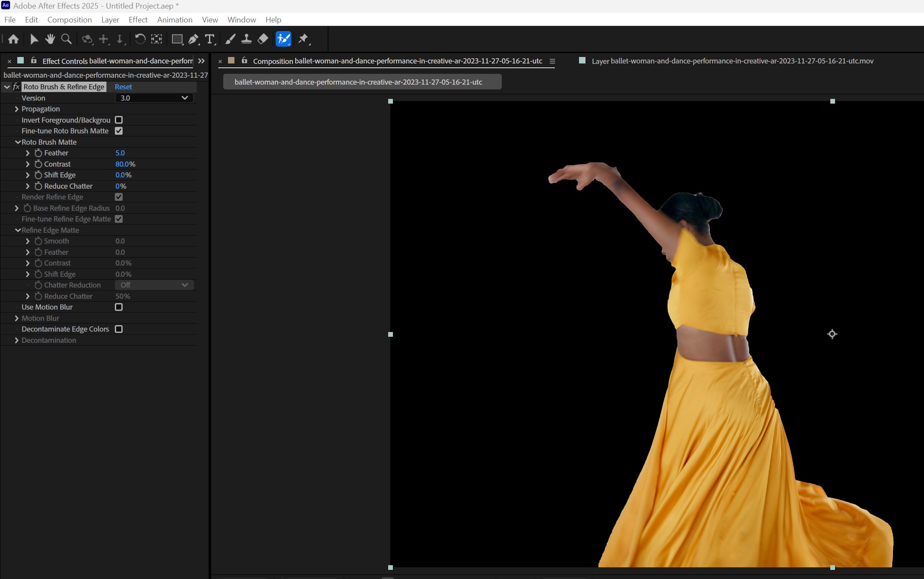The height and width of the screenshot is (579, 924).
Task: Select the Dolly camera tool
Action: coord(120,39)
